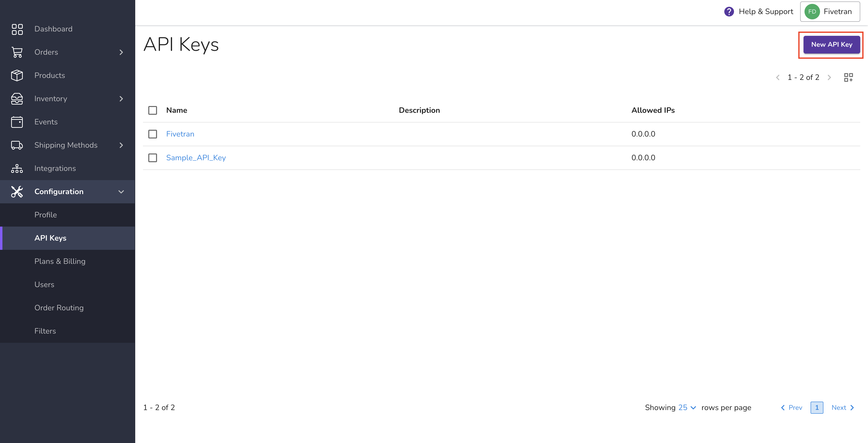Collapse the Configuration menu chevron

tap(121, 191)
